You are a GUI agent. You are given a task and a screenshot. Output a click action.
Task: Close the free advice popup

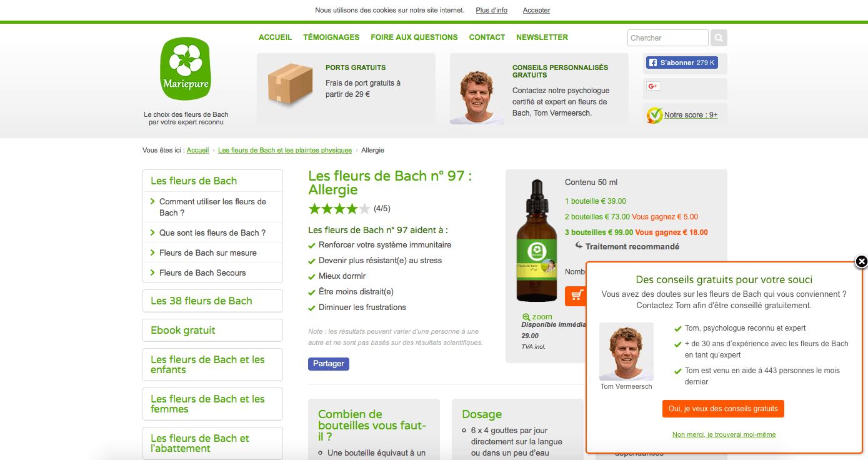[x=861, y=261]
